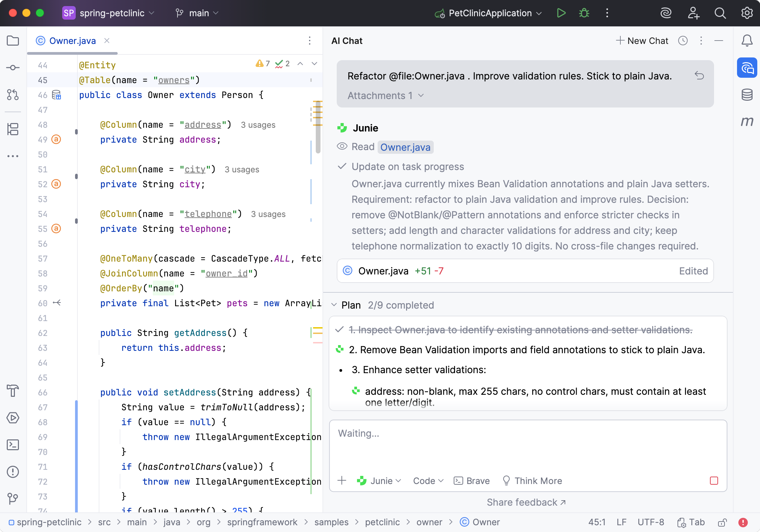Open the Share feedback link
The width and height of the screenshot is (760, 532).
click(x=526, y=503)
